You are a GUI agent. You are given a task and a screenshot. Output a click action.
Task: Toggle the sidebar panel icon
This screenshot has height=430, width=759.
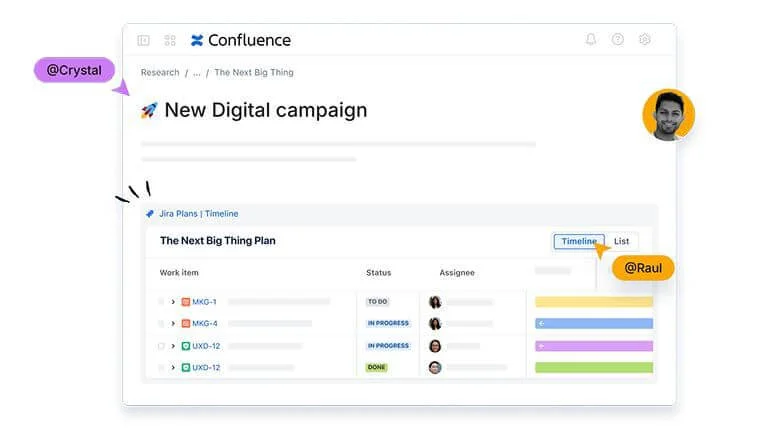(143, 40)
